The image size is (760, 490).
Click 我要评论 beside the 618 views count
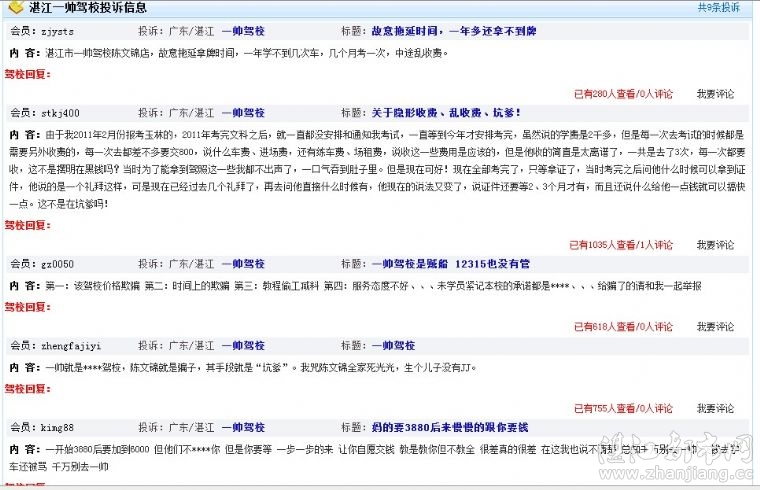point(715,326)
